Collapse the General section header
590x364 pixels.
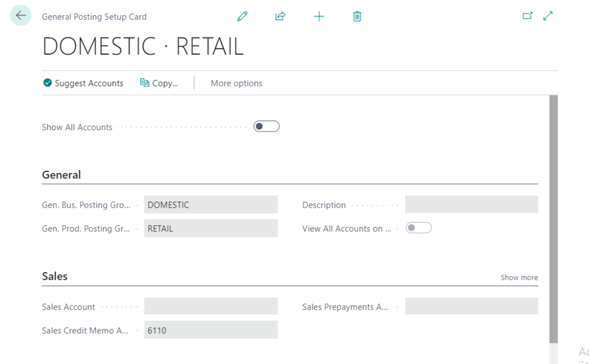(x=61, y=175)
